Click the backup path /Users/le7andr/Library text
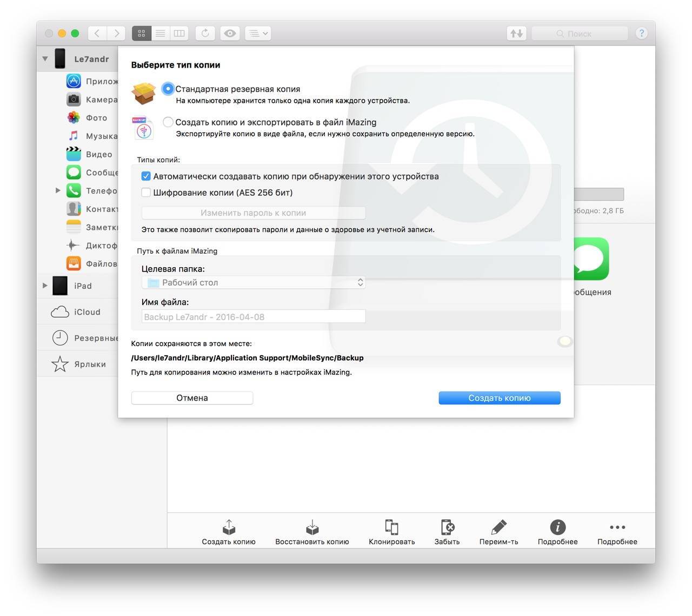Viewport: 692px width, 616px height. tap(247, 358)
